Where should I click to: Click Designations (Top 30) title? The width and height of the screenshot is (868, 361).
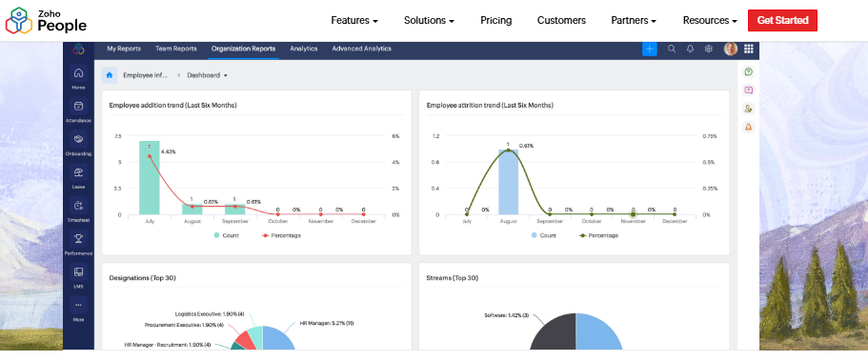coord(142,278)
